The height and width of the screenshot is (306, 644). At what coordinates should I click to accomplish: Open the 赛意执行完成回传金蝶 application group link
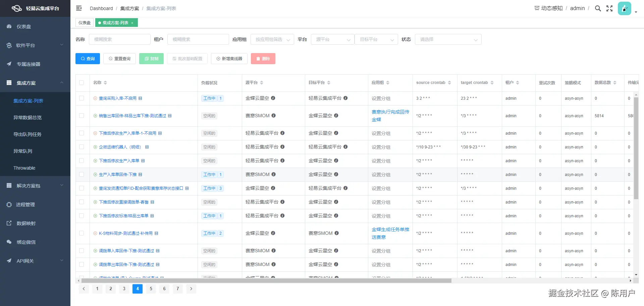[390, 116]
